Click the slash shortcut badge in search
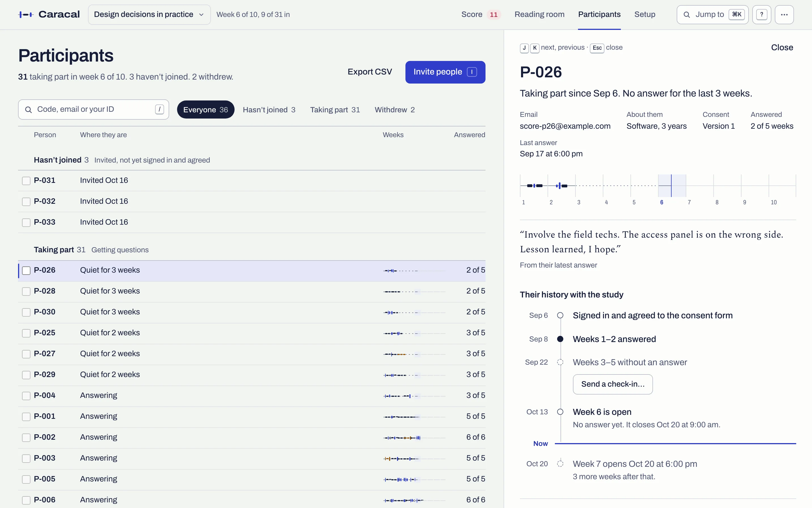This screenshot has width=812, height=508. click(x=159, y=109)
